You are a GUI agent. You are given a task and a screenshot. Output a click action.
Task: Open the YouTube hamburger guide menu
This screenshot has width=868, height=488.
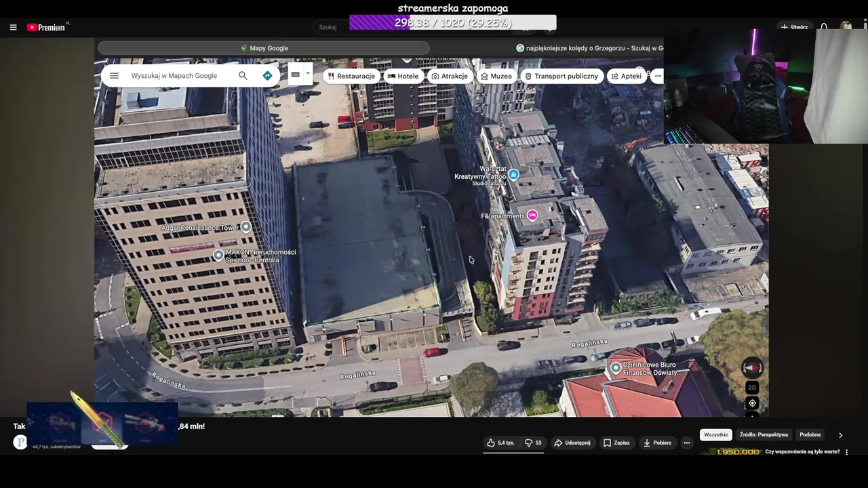(13, 27)
